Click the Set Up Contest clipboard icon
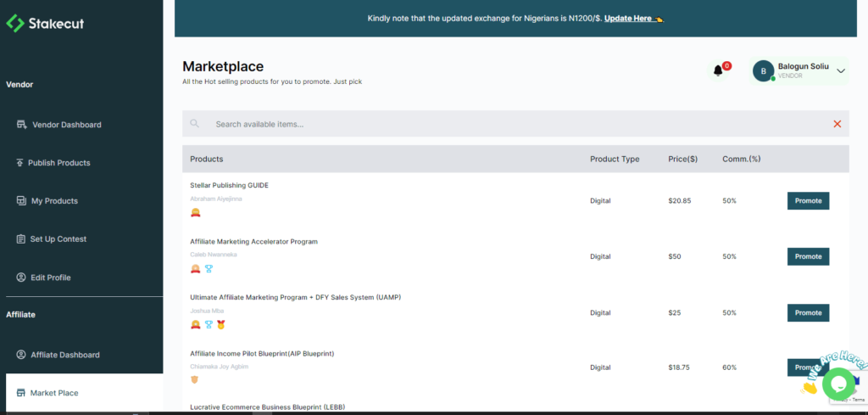Image resolution: width=868 pixels, height=415 pixels. pyautogui.click(x=22, y=239)
